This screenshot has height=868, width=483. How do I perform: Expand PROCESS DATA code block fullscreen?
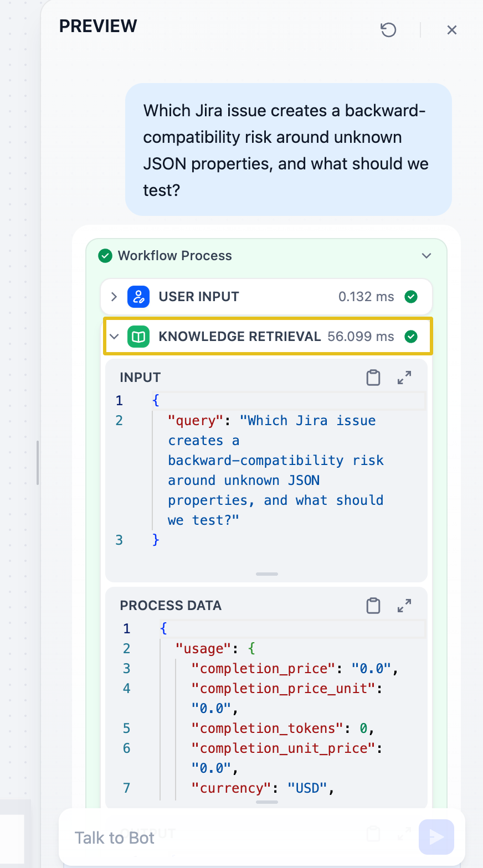pyautogui.click(x=404, y=606)
